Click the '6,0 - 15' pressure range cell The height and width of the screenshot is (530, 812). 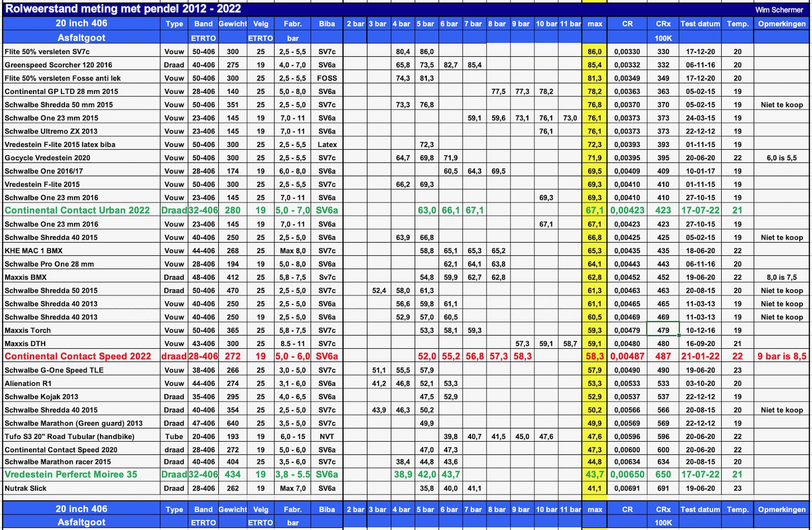click(293, 437)
